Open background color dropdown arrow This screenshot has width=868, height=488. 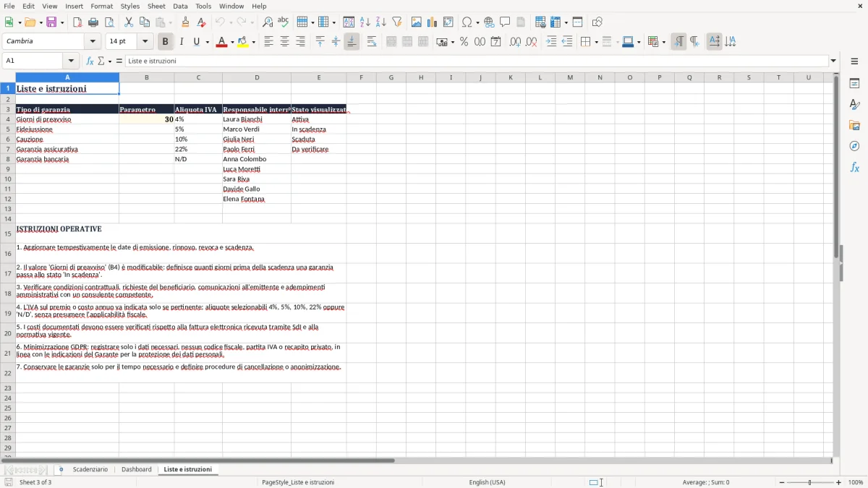point(252,42)
